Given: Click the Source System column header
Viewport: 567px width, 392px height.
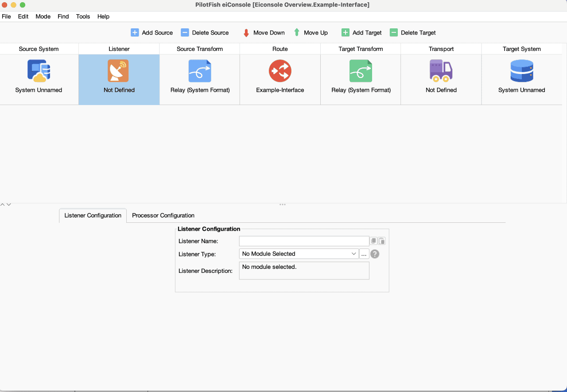Looking at the screenshot, I should click(39, 49).
